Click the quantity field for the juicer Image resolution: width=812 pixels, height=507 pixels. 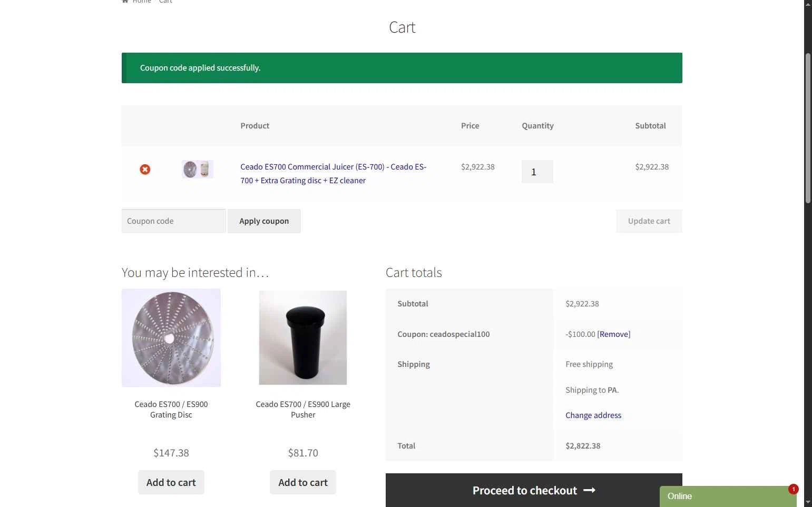pos(537,172)
